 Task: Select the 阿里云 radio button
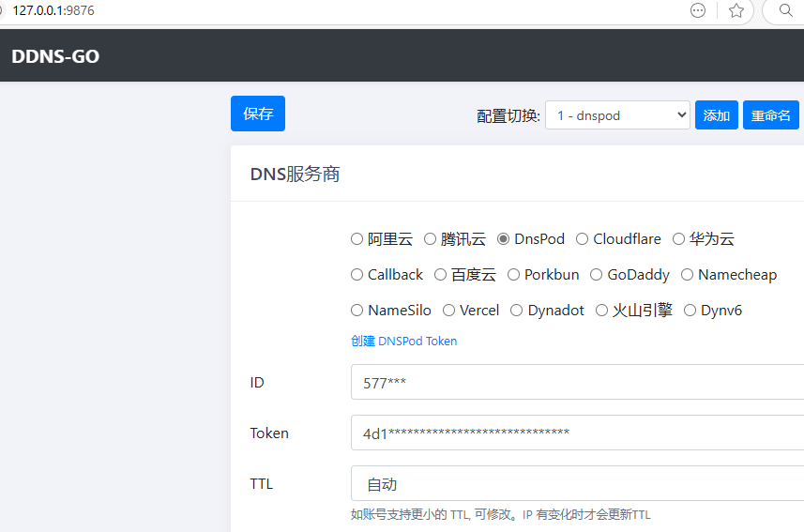click(x=356, y=239)
